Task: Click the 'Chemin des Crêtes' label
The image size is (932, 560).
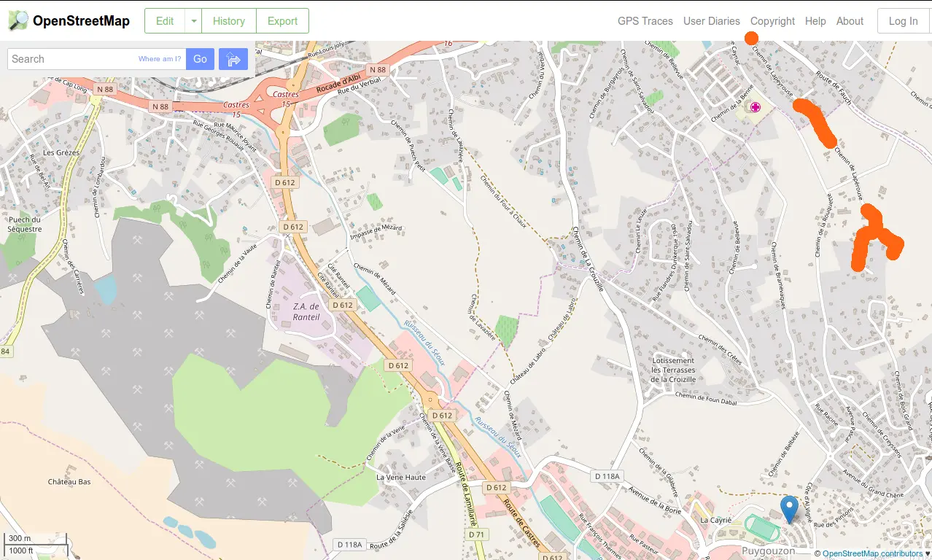Action: (719, 349)
